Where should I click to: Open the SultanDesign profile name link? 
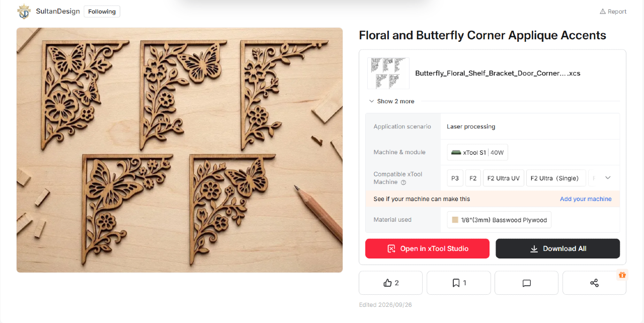58,11
